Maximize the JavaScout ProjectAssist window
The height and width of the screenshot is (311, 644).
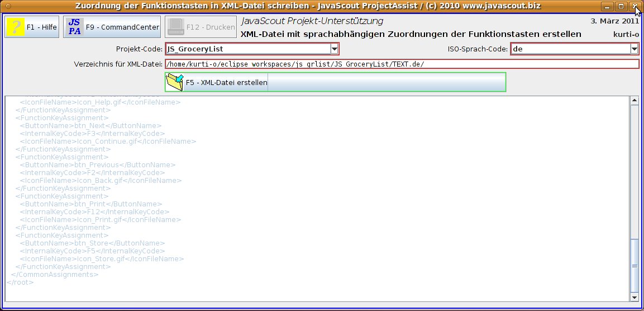click(x=621, y=7)
